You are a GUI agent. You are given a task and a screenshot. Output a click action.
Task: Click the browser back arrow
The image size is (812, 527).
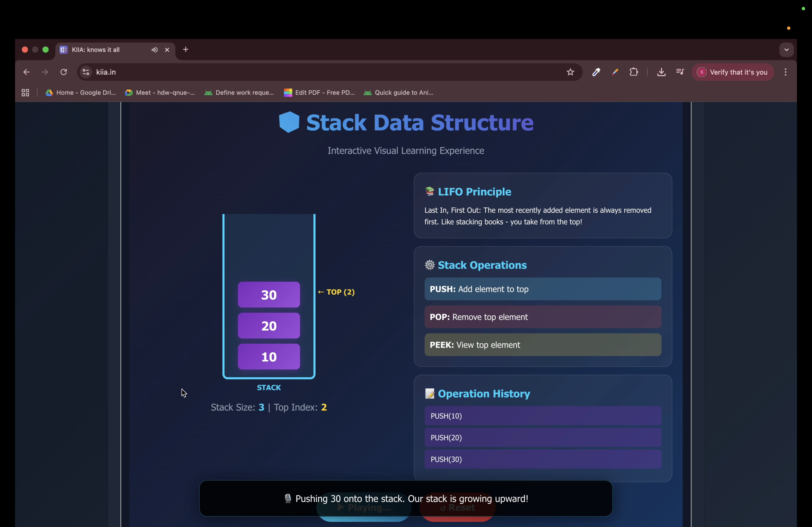click(26, 72)
